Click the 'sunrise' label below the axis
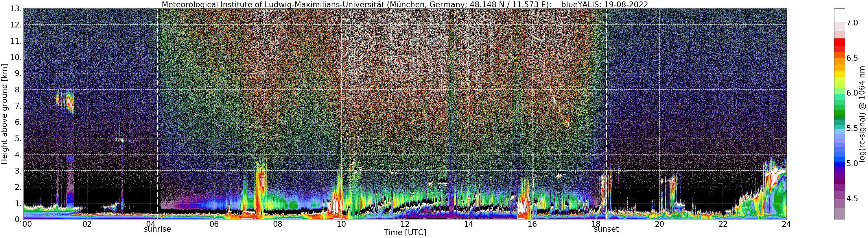This screenshot has height=238, width=868. (157, 229)
